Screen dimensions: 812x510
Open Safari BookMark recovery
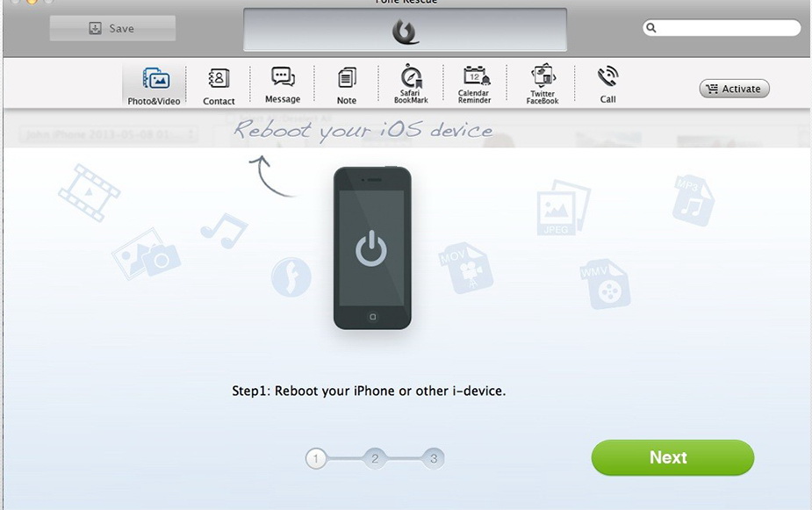click(x=411, y=84)
